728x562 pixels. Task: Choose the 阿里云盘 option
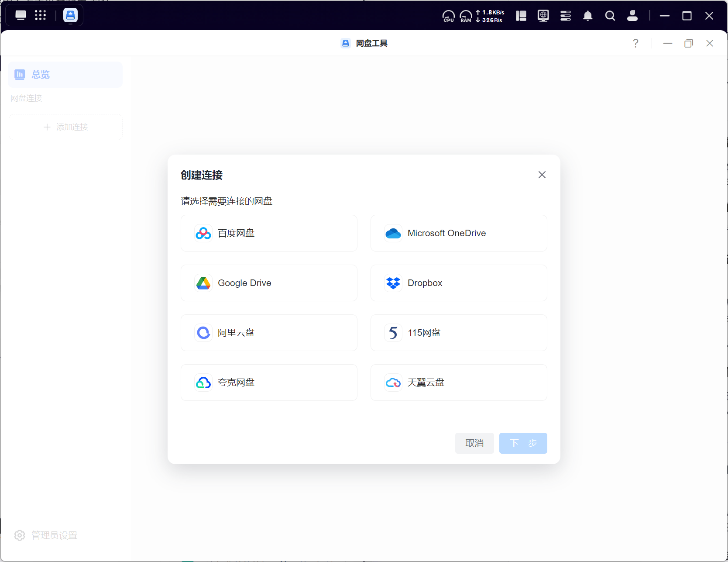pos(269,333)
